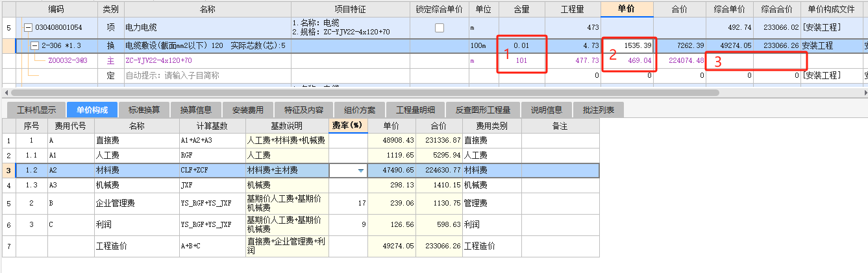The width and height of the screenshot is (868, 273).
Task: Select the 电力电缆 name cell
Action: (x=207, y=28)
